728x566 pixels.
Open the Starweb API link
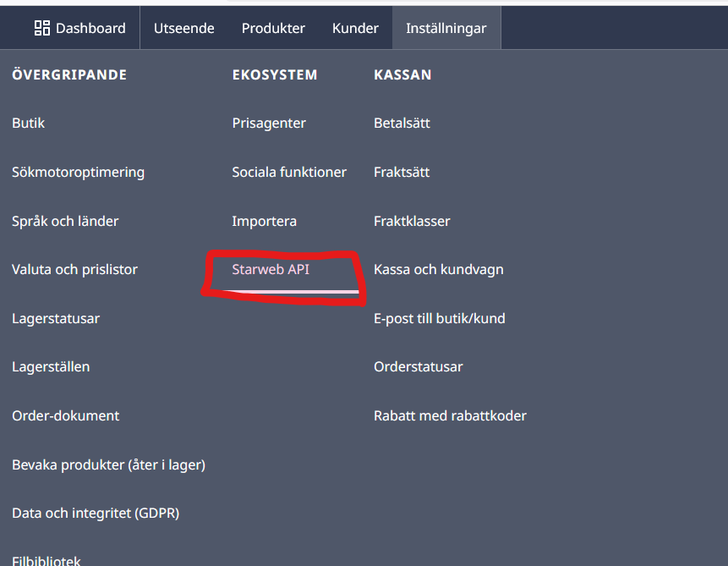click(271, 270)
